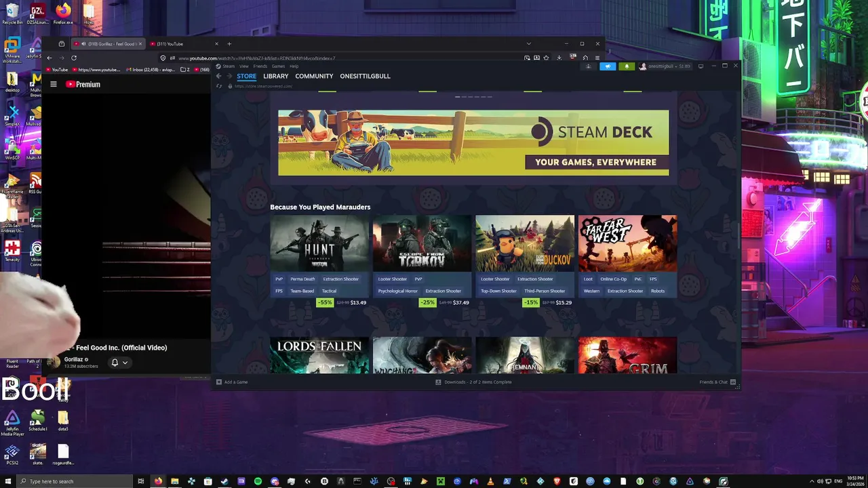Click the YouTube Premium logo

(x=83, y=85)
